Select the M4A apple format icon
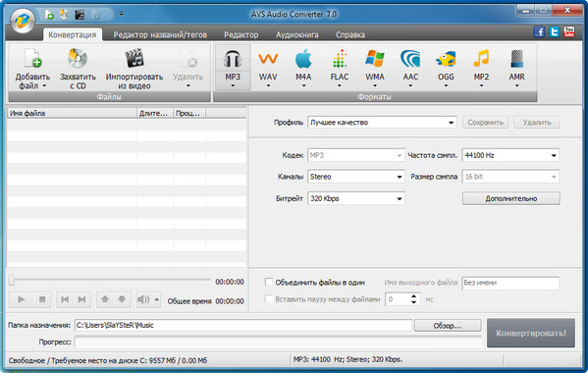Viewport: 588px width, 373px height. click(x=303, y=59)
